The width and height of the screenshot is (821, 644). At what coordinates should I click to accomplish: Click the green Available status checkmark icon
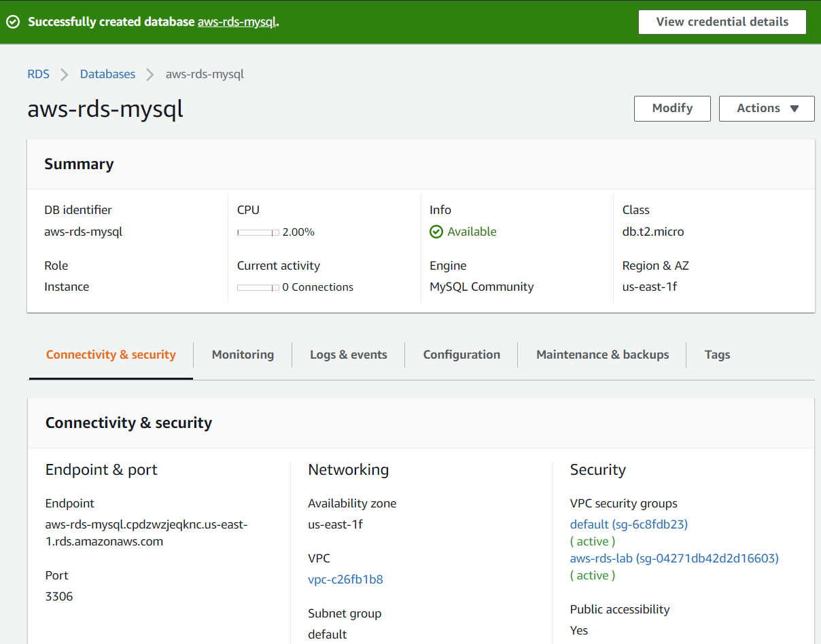click(436, 232)
